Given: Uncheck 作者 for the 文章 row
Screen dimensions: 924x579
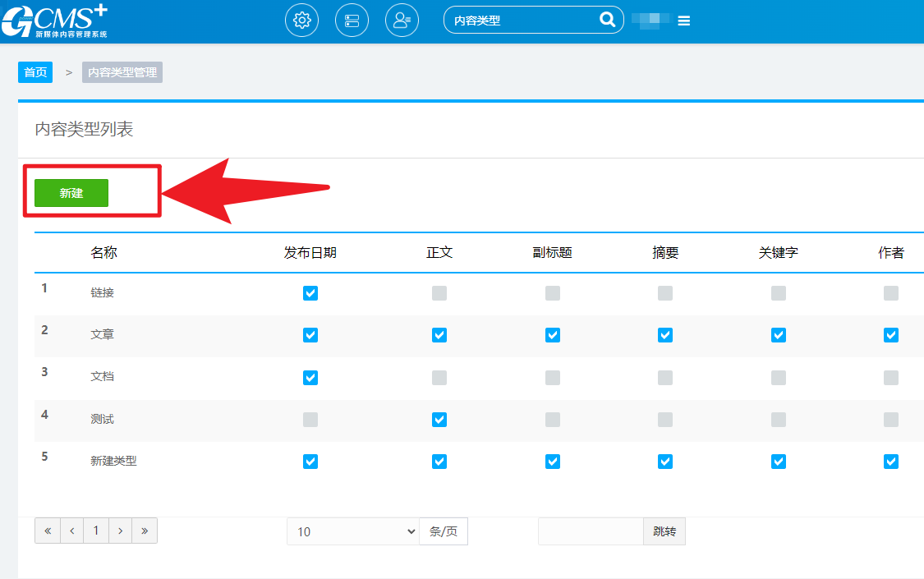Looking at the screenshot, I should click(891, 335).
